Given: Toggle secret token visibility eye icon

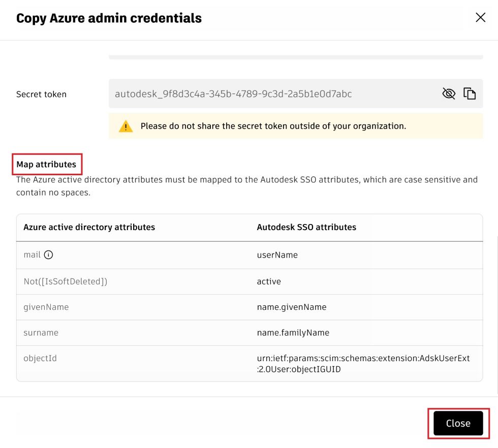Looking at the screenshot, I should [x=449, y=93].
